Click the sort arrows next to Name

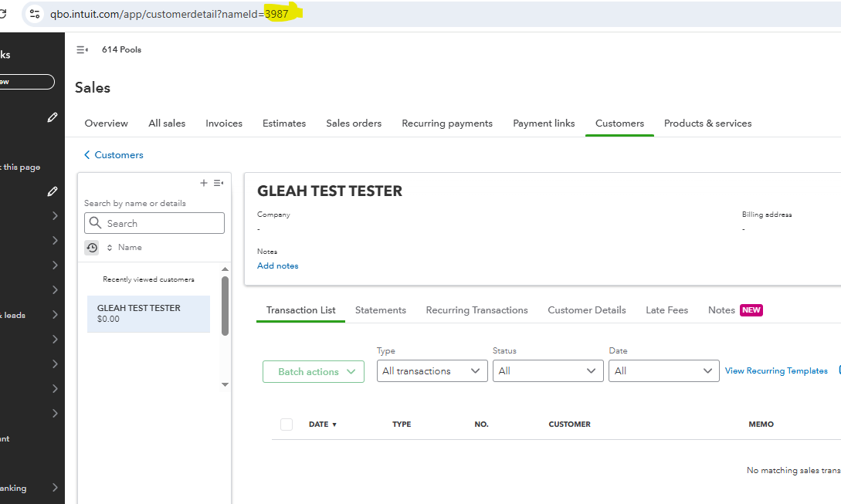(110, 248)
